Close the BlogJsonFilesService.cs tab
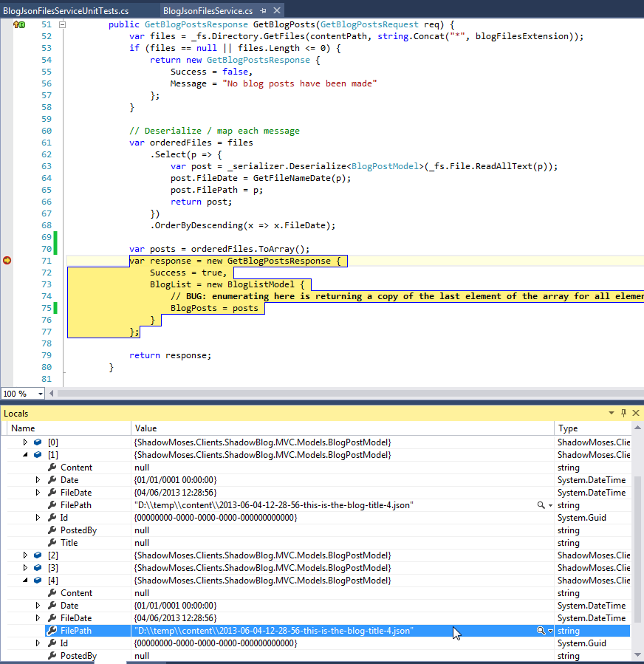This screenshot has width=644, height=664. point(276,10)
